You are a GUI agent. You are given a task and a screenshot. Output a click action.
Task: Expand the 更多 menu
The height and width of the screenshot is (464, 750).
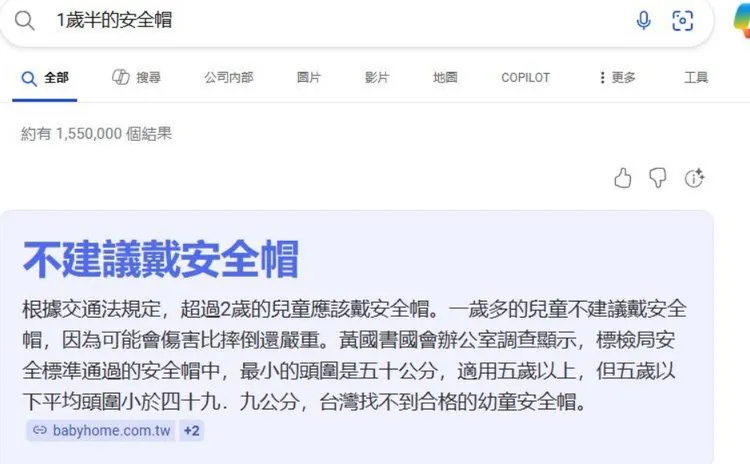coord(617,77)
